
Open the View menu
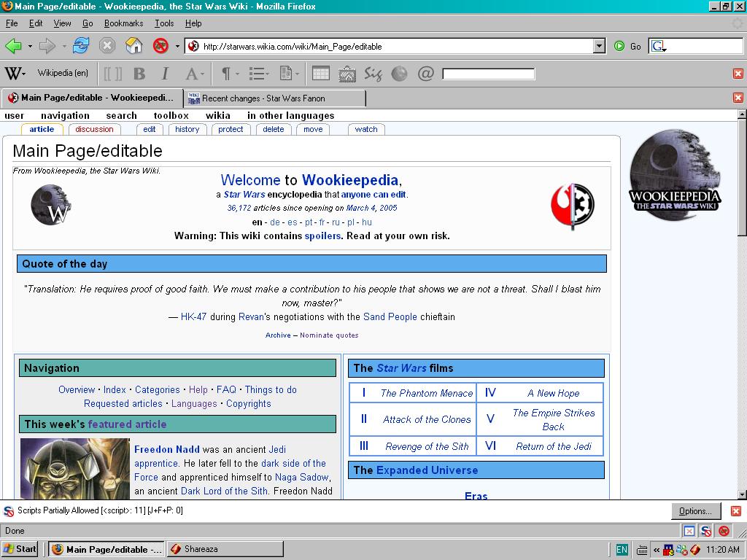coord(62,23)
